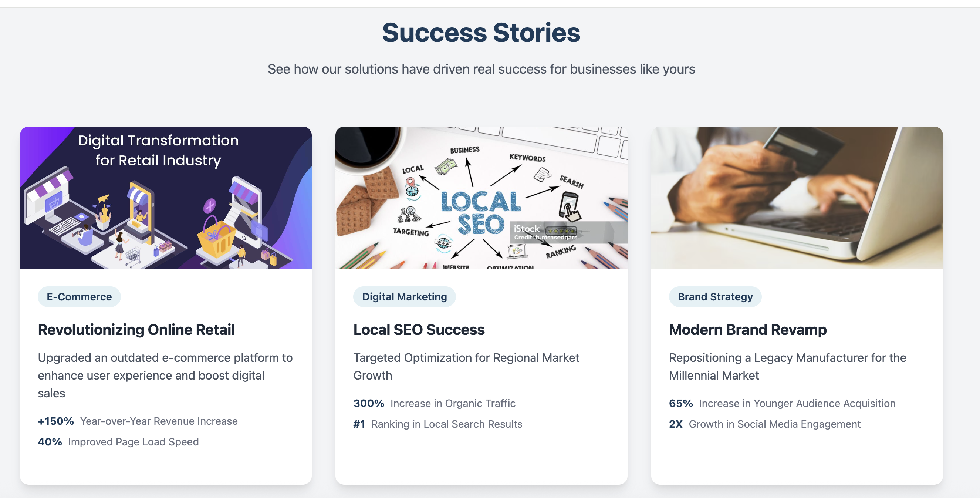
Task: Open the Modern Brand Revamp title
Action: point(747,330)
